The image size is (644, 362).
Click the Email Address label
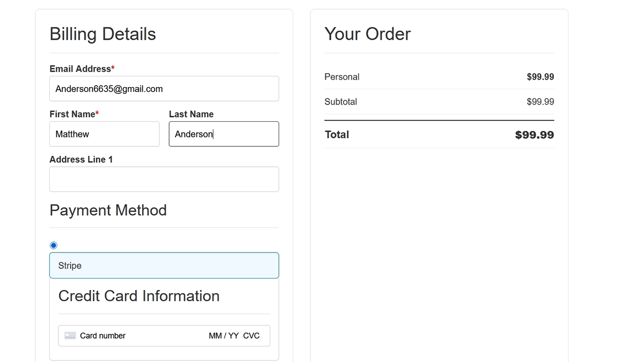(x=80, y=69)
